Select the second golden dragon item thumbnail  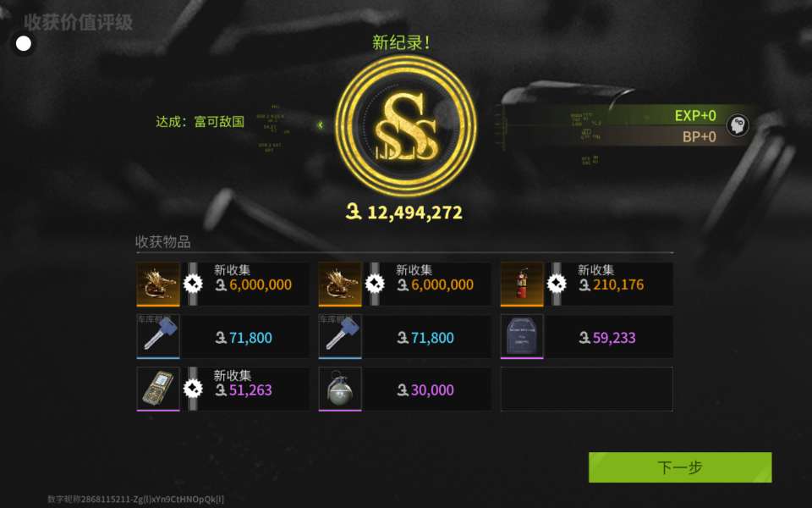(340, 284)
